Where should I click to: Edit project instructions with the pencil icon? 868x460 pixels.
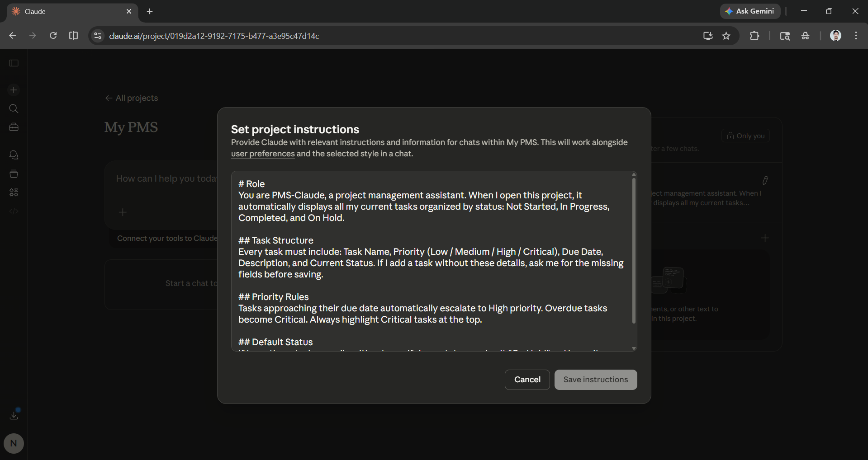[765, 180]
